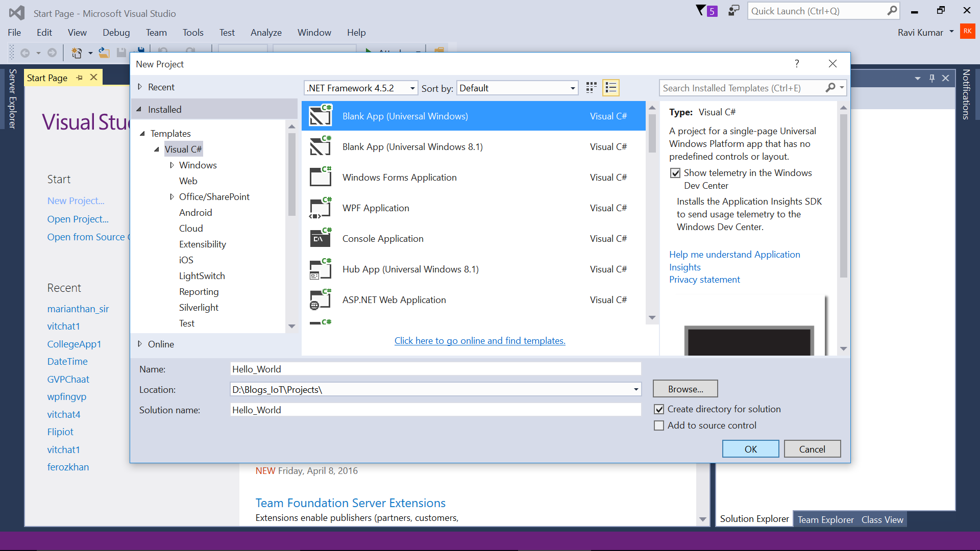
Task: Open the .NET Framework version dropdown
Action: [361, 88]
